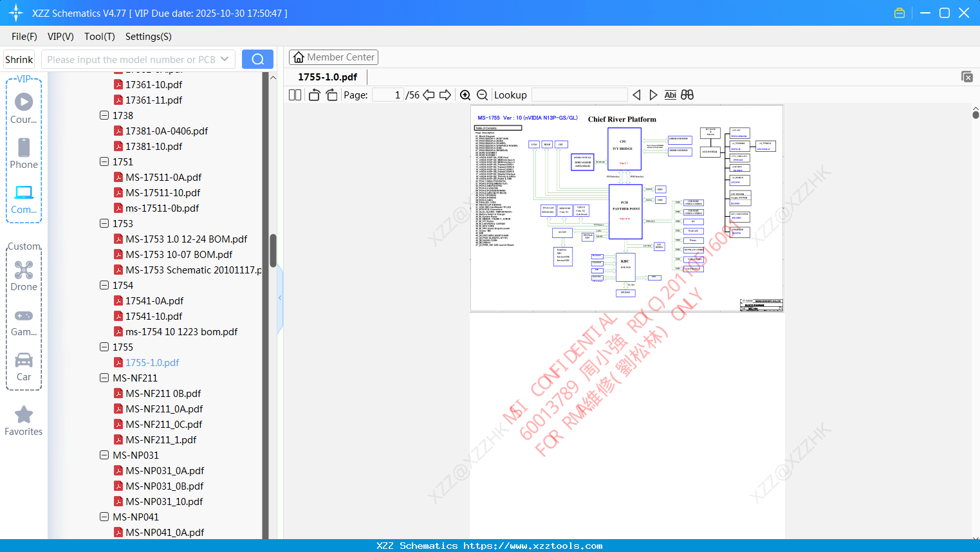Select the 1755-1.0.pdf document tab

tap(328, 77)
